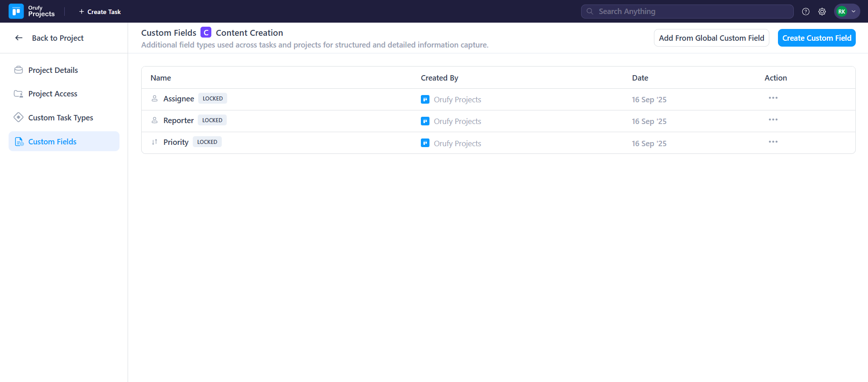Image resolution: width=868 pixels, height=382 pixels.
Task: Open action menu for Assignee row
Action: (x=773, y=98)
